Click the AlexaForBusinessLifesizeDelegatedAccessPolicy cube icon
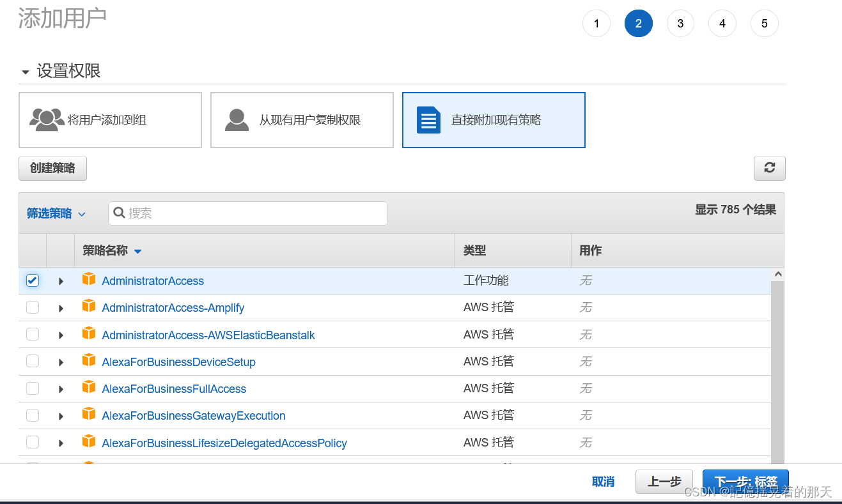This screenshot has width=842, height=504. pos(89,441)
